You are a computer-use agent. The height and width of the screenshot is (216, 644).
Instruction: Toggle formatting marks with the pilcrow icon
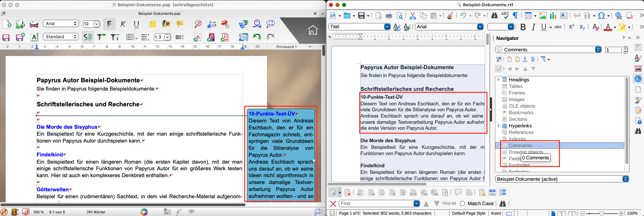point(515,15)
